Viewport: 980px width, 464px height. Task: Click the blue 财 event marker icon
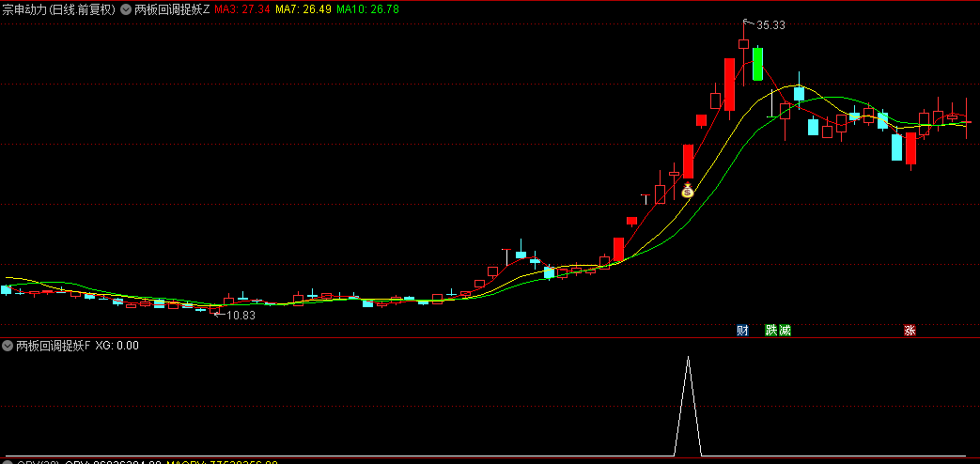coord(742,331)
